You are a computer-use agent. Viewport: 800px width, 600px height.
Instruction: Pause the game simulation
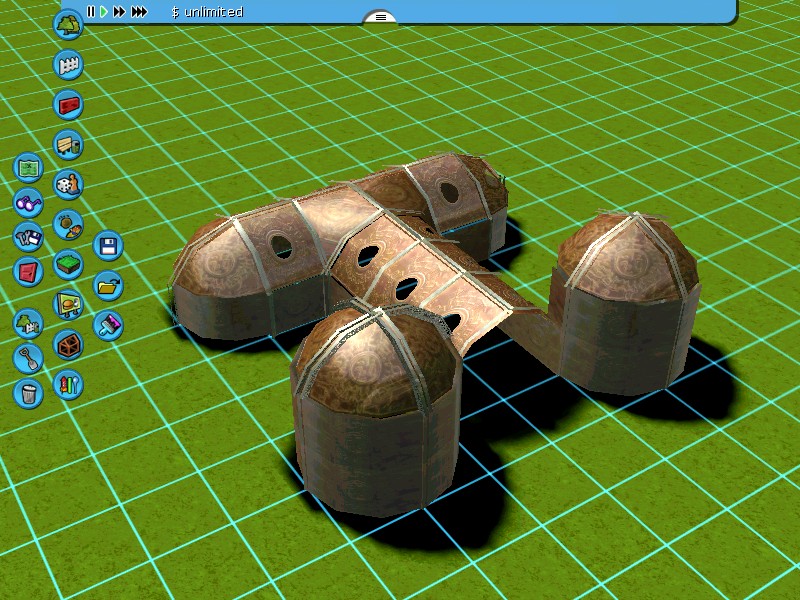[91, 12]
